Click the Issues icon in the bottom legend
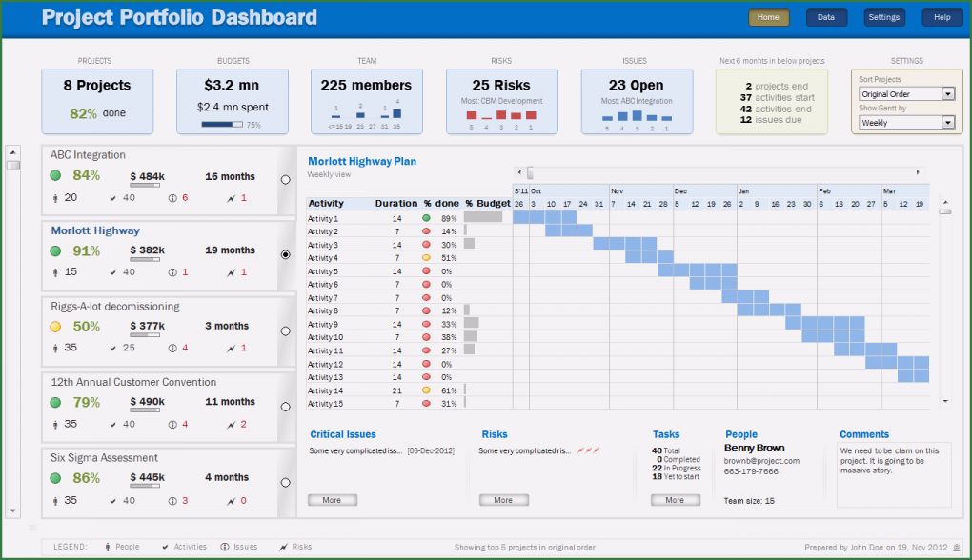 tap(225, 547)
